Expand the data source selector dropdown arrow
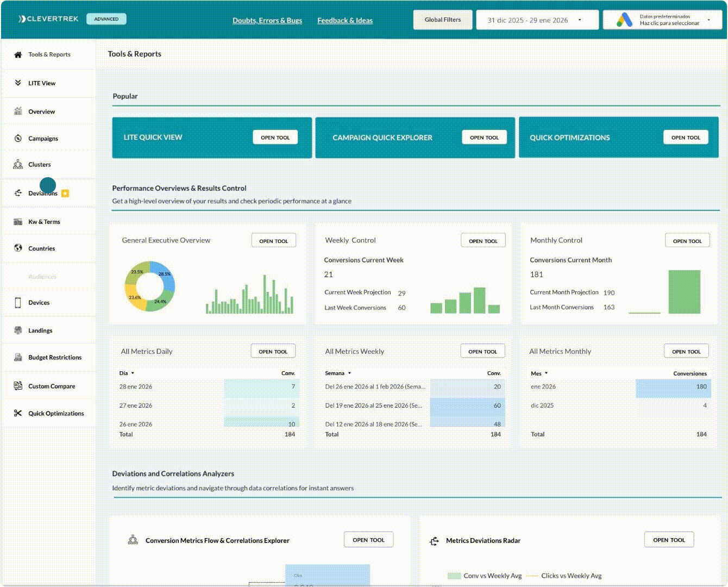The width and height of the screenshot is (728, 587). click(x=708, y=20)
